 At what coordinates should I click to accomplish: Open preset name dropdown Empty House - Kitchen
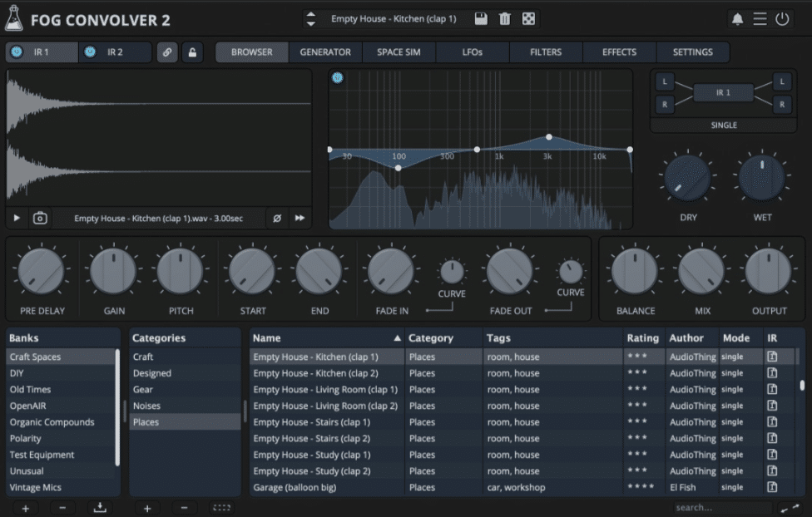tap(394, 18)
